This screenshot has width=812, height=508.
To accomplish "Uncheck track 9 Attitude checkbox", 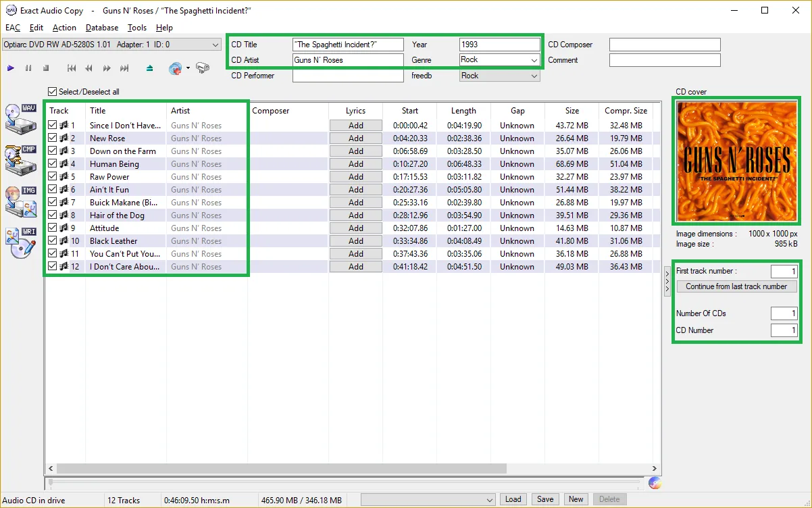I will tap(53, 228).
